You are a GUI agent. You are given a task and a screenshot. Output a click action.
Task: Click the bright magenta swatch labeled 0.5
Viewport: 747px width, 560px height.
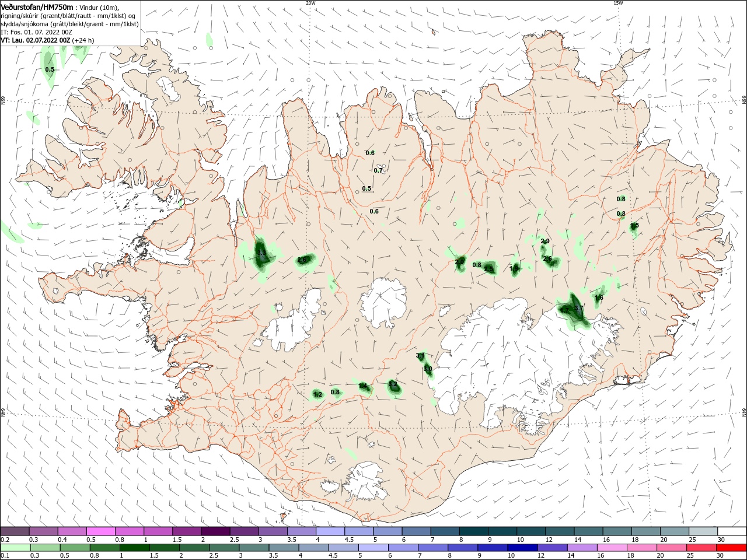(100, 531)
